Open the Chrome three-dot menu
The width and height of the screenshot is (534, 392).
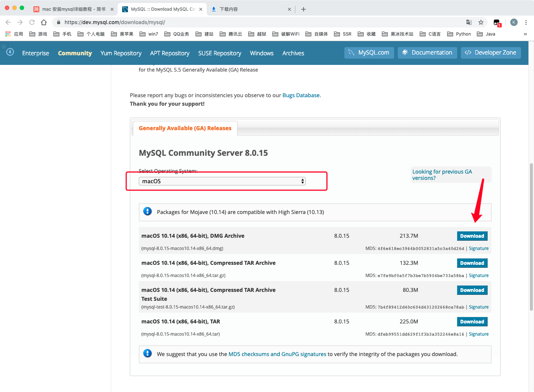point(526,22)
